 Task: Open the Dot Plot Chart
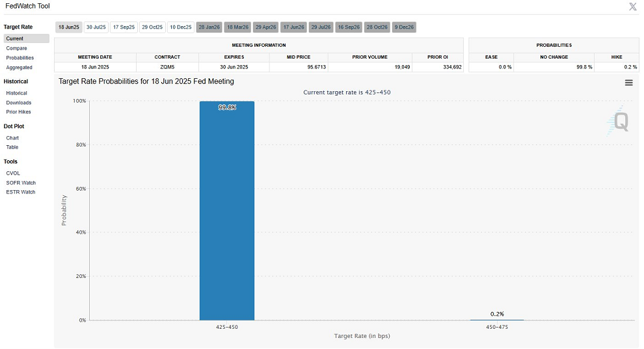(x=12, y=138)
